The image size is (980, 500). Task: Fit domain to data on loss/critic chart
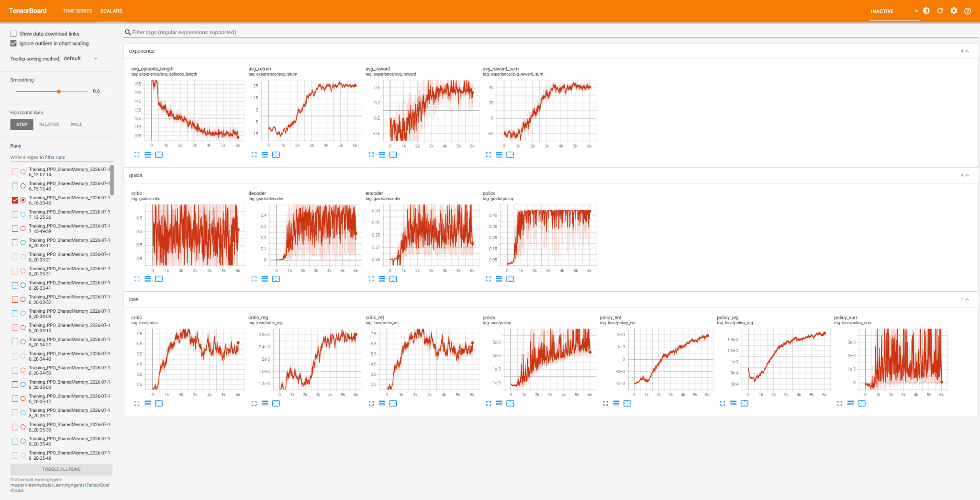[x=159, y=403]
